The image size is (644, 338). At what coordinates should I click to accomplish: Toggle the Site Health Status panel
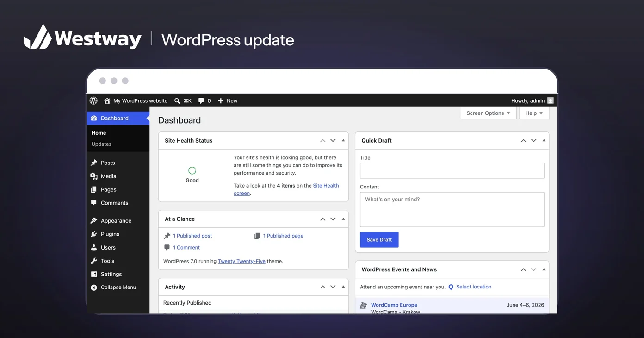(343, 140)
